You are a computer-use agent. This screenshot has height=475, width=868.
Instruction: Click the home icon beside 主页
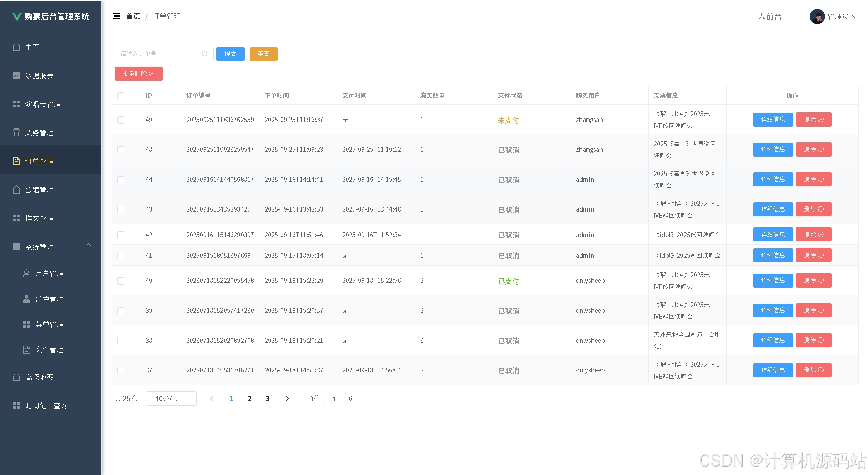point(16,47)
